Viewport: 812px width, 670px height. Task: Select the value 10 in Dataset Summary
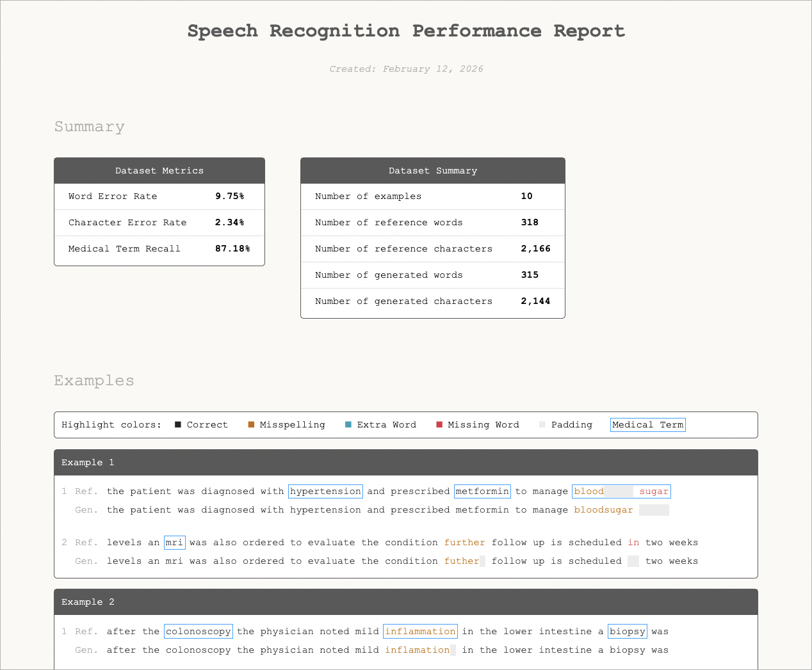coord(527,196)
